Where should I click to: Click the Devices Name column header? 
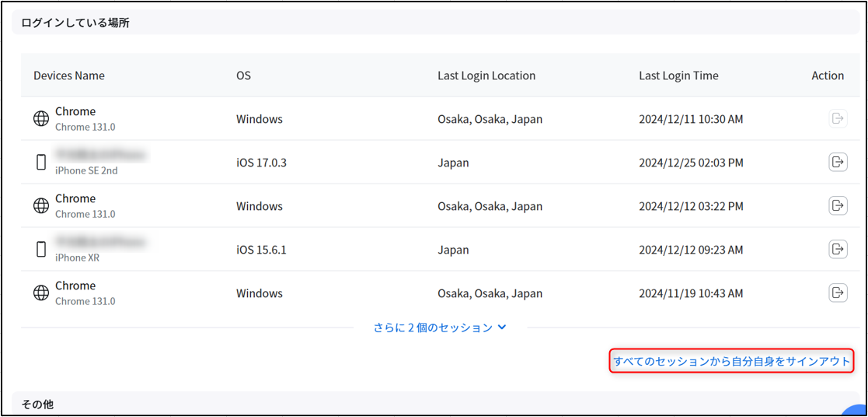click(x=69, y=75)
